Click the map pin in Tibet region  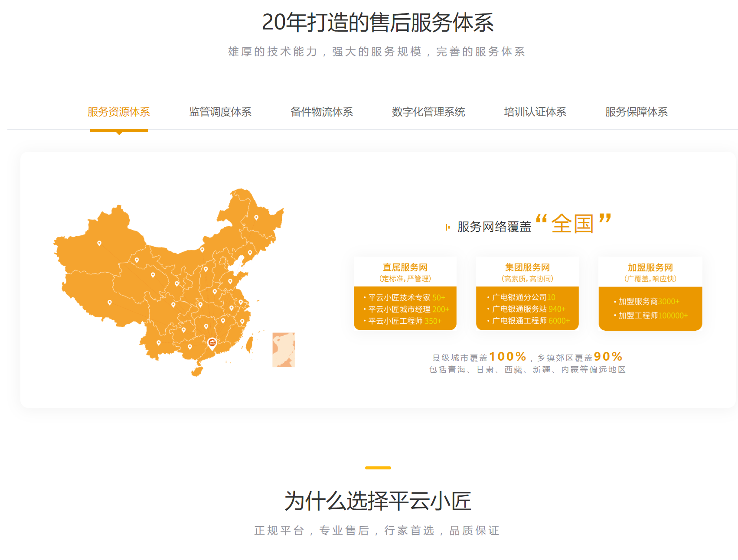110,303
